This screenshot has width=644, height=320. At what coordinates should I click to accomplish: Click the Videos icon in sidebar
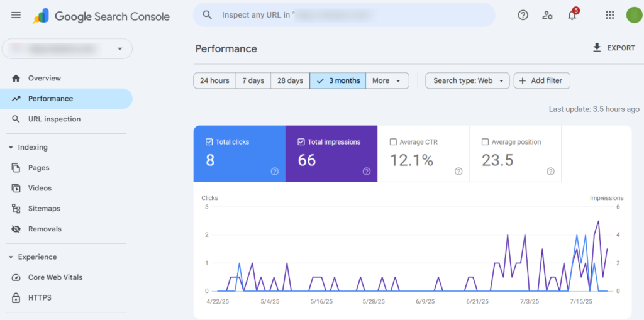tap(16, 188)
